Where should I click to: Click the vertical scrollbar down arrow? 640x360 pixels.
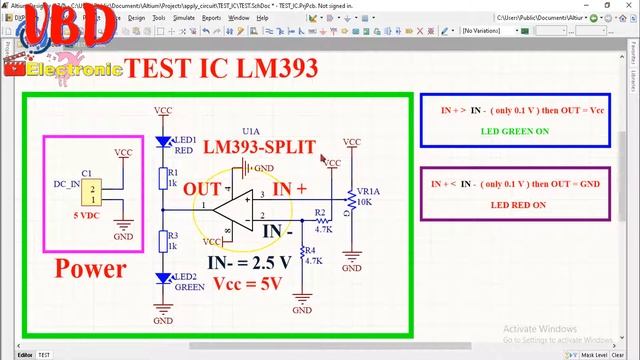click(622, 338)
